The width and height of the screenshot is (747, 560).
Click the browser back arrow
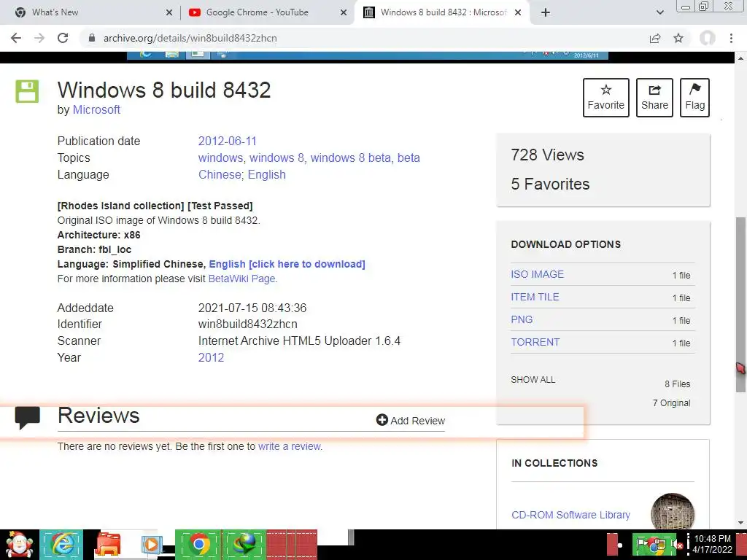pos(16,38)
